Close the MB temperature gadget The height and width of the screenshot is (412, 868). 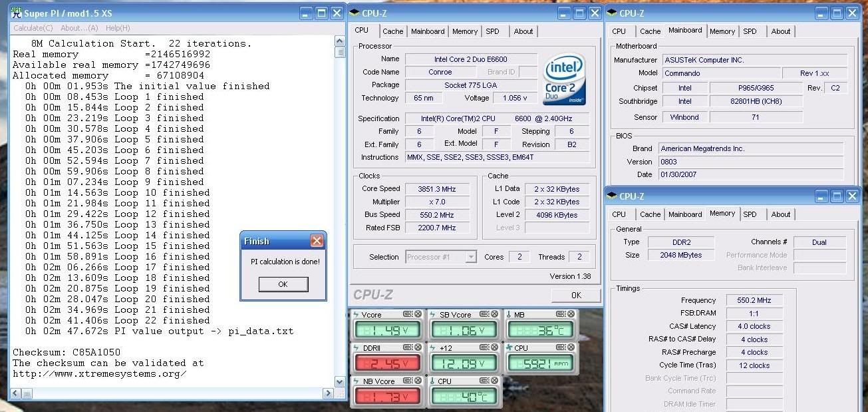571,314
